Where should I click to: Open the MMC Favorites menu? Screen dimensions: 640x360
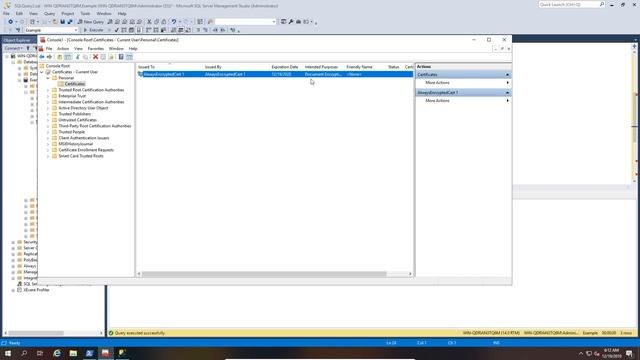pos(96,49)
